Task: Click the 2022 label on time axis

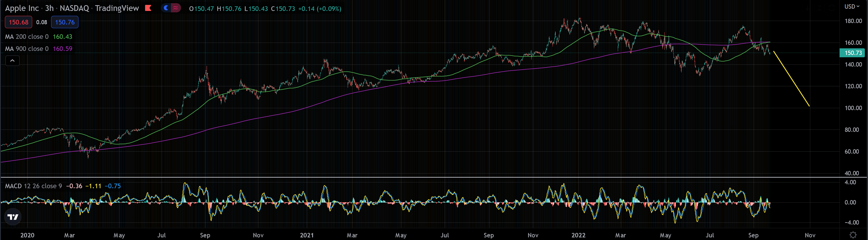Action: (579, 235)
